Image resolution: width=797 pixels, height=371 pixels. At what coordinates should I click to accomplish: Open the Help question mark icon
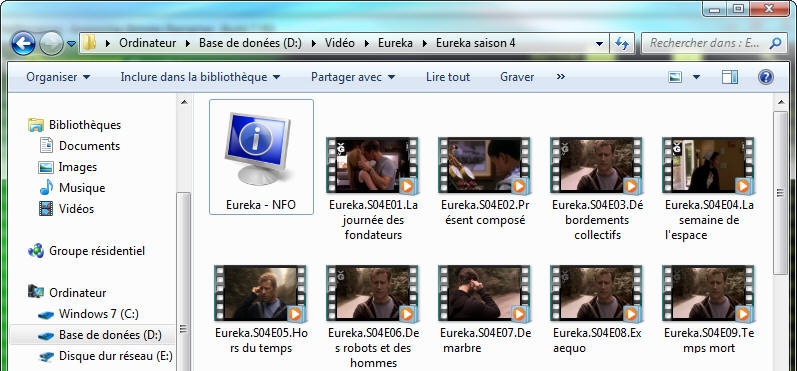tap(765, 77)
